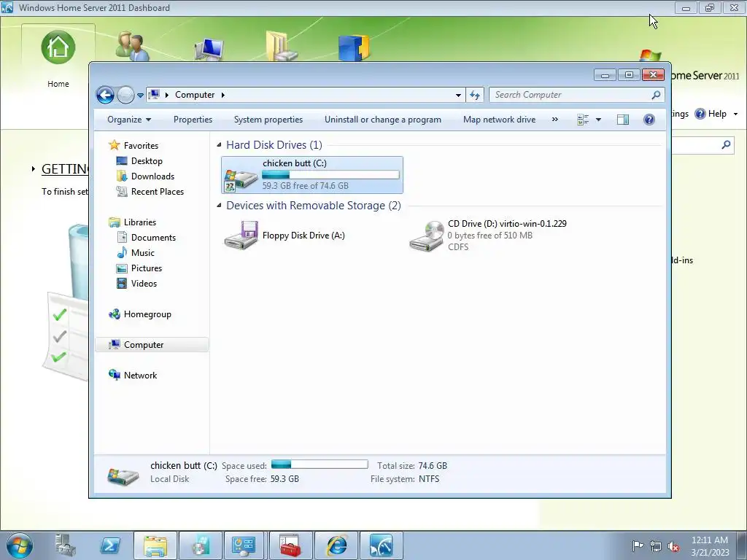
Task: Open the dropdown arrow beside Dashboard Help
Action: (x=735, y=114)
